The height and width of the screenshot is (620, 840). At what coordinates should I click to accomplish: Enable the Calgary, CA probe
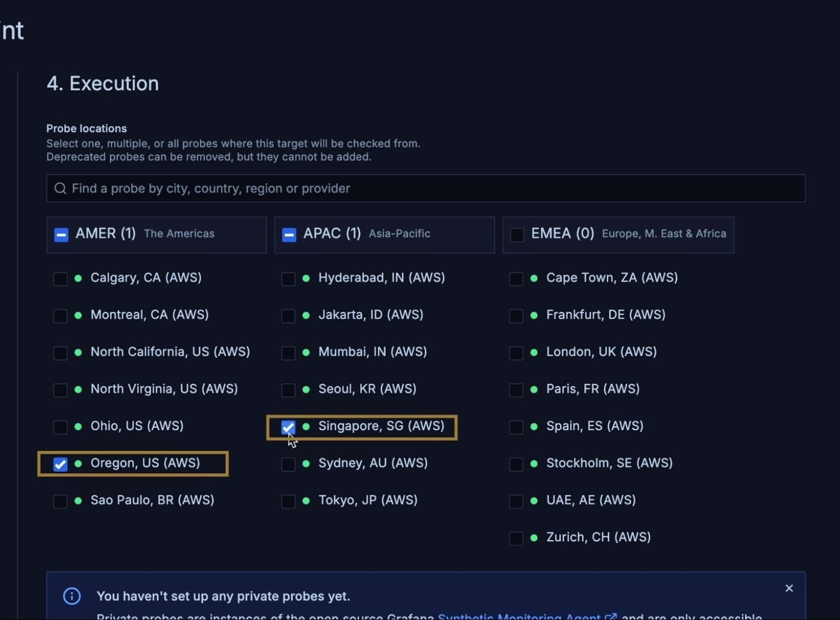click(61, 279)
